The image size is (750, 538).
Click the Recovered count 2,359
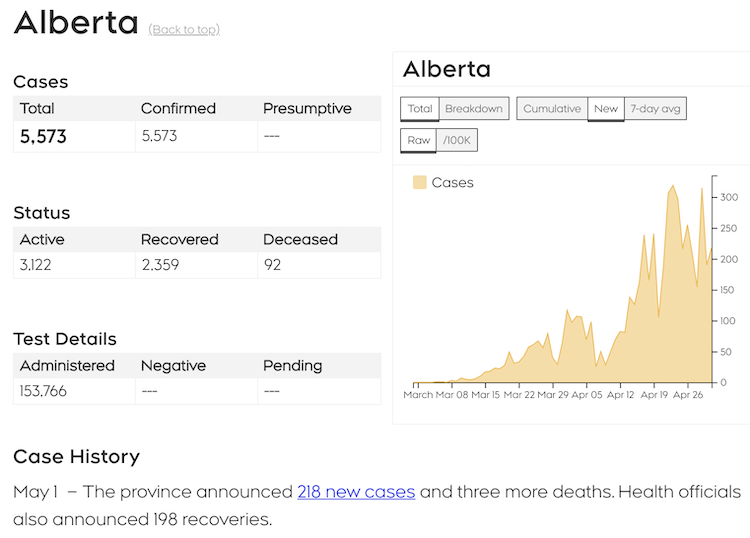160,264
